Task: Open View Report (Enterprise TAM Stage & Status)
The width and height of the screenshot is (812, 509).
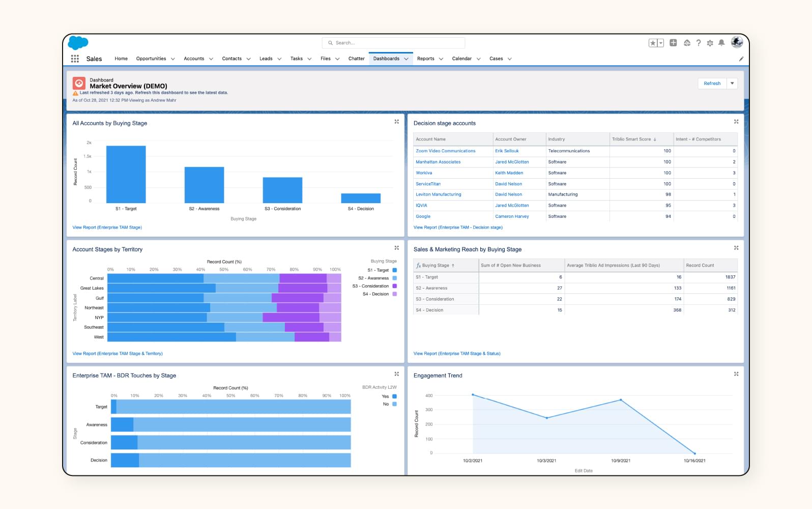Action: [x=457, y=354]
